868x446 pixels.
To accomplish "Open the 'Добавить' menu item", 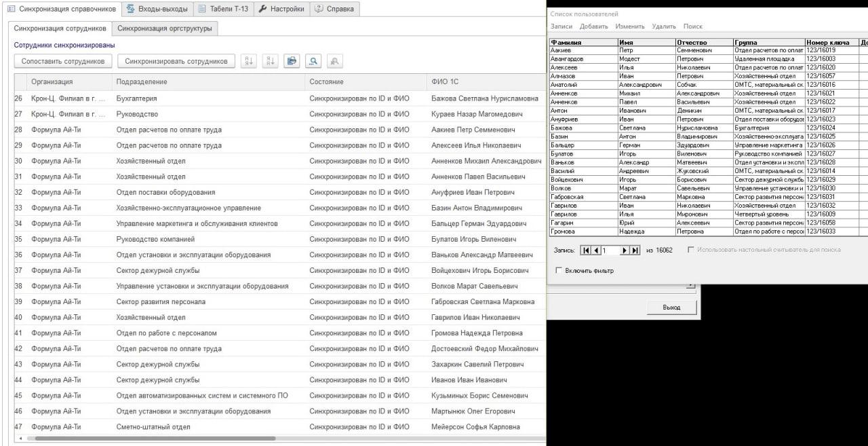I will coord(594,26).
